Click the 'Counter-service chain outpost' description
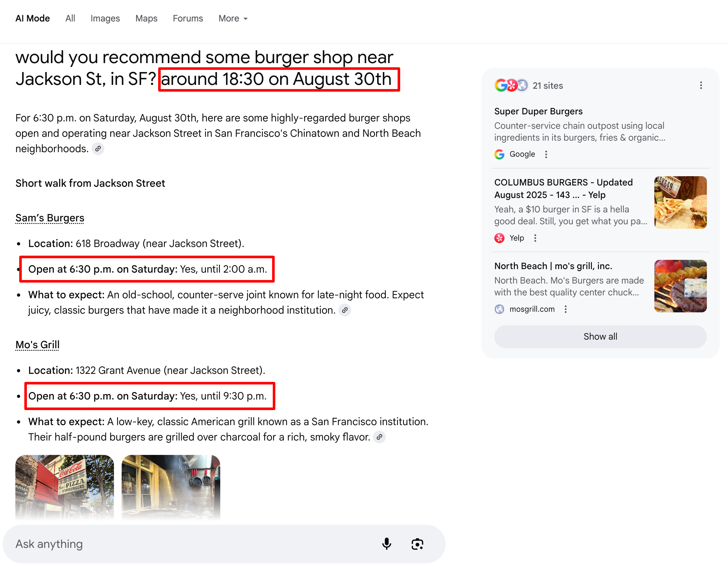Image resolution: width=728 pixels, height=585 pixels. coord(580,132)
